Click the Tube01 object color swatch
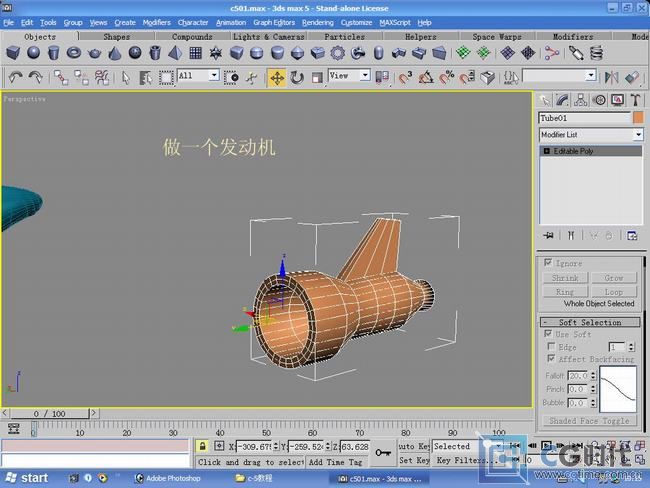650x488 pixels. pyautogui.click(x=638, y=118)
